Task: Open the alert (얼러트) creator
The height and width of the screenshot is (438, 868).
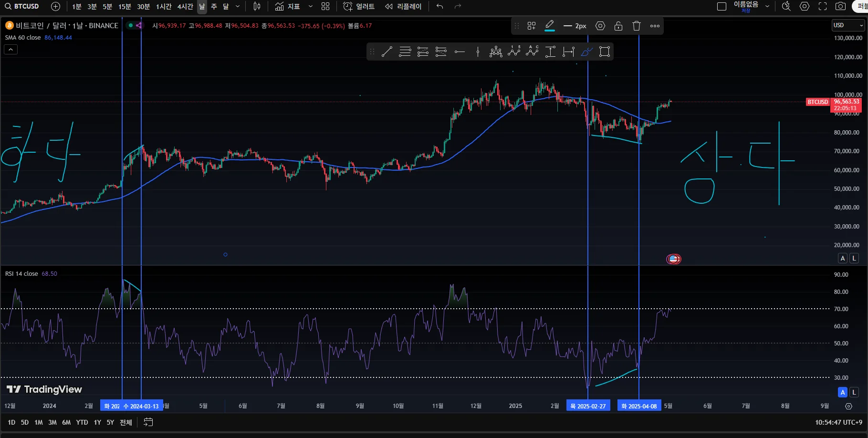Action: coord(359,6)
